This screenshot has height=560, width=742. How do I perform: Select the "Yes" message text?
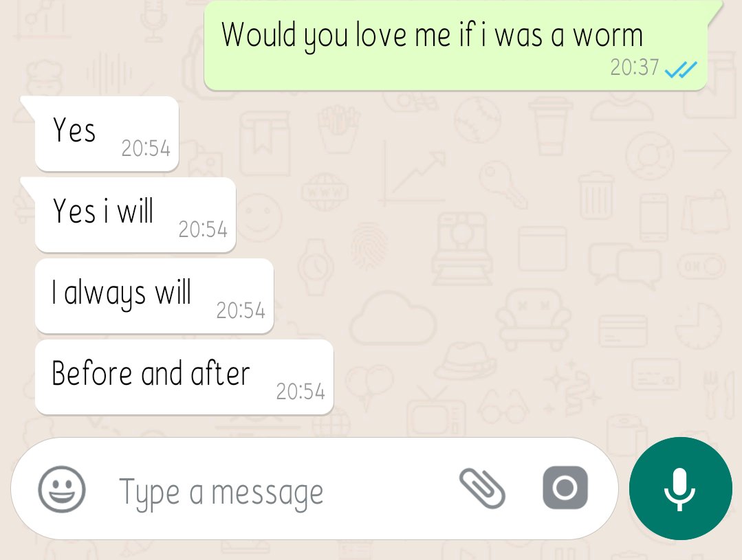click(74, 129)
